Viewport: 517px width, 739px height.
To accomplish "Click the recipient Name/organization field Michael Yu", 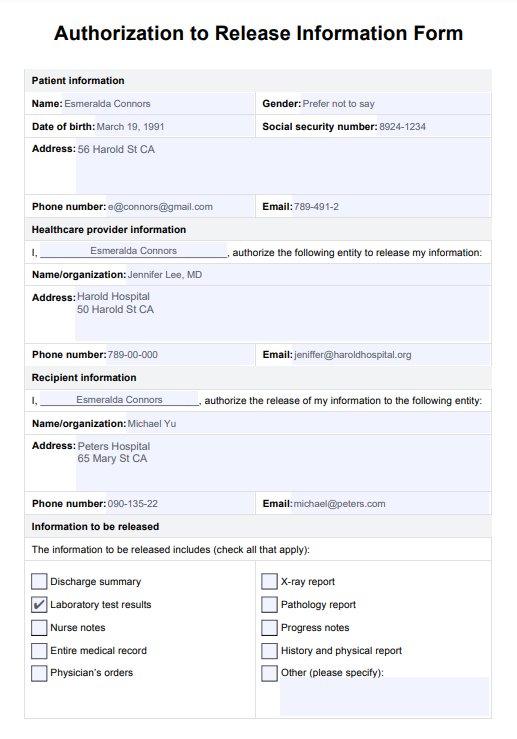I will 308,424.
